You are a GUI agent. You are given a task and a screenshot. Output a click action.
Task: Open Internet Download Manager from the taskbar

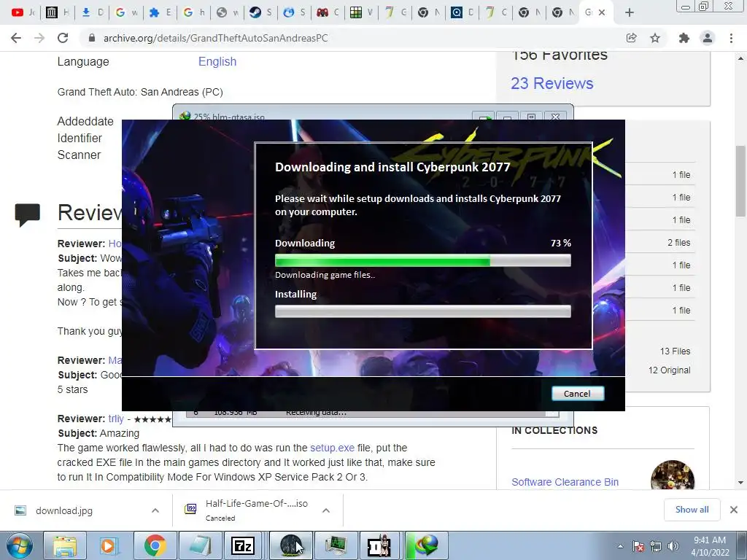[x=427, y=545]
